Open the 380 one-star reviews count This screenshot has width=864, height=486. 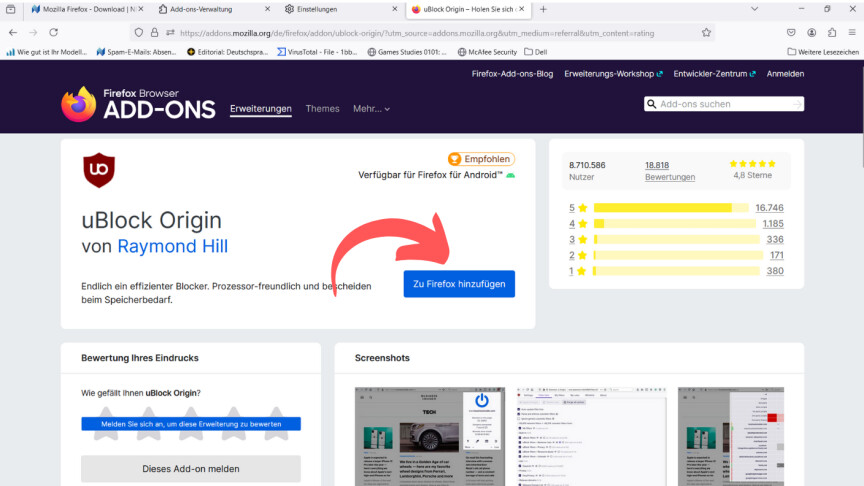[775, 271]
